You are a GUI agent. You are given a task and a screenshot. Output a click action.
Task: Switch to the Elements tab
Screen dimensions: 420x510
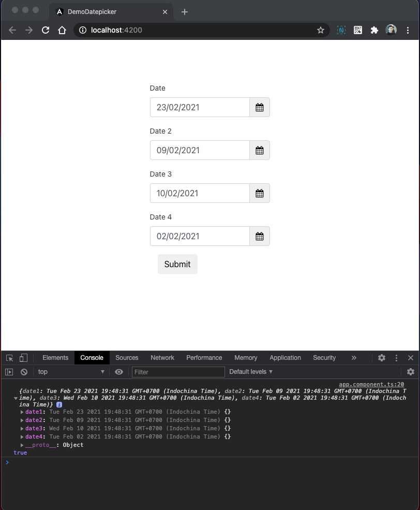55,358
